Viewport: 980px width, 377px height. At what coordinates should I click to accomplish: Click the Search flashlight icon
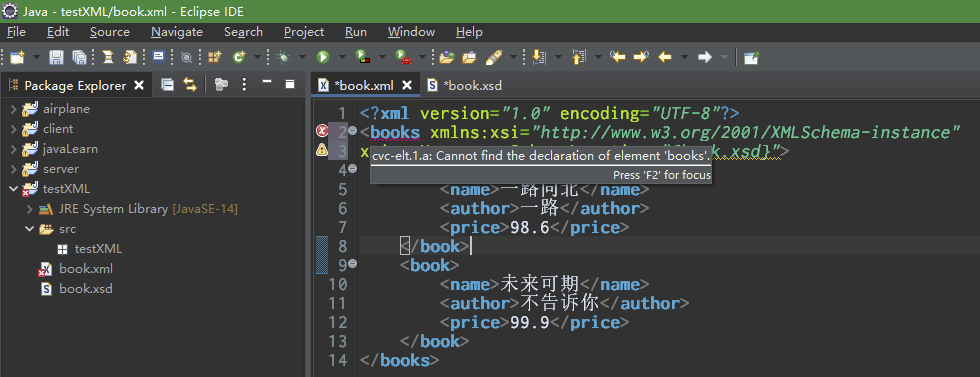[x=494, y=58]
